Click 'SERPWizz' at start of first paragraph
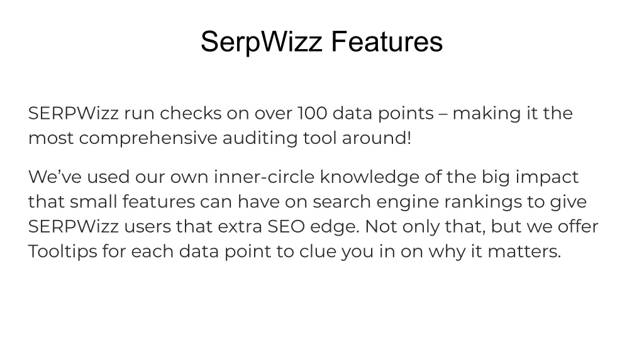This screenshot has height=362, width=644. pyautogui.click(x=74, y=113)
